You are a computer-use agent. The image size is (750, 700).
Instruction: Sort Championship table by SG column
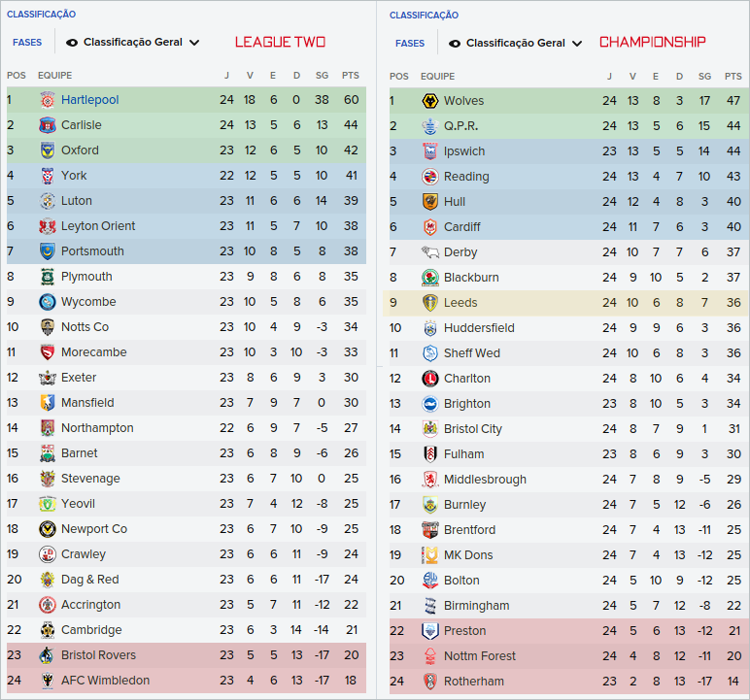coord(704,76)
